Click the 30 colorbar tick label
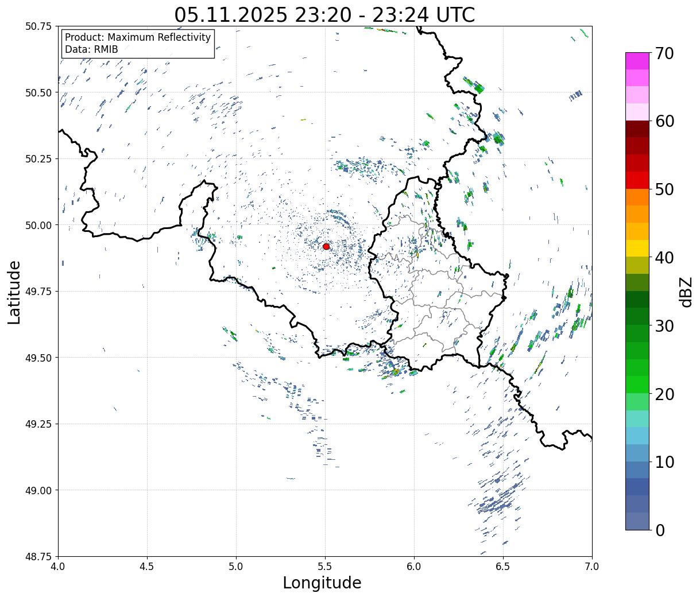The image size is (700, 597). coord(664,325)
